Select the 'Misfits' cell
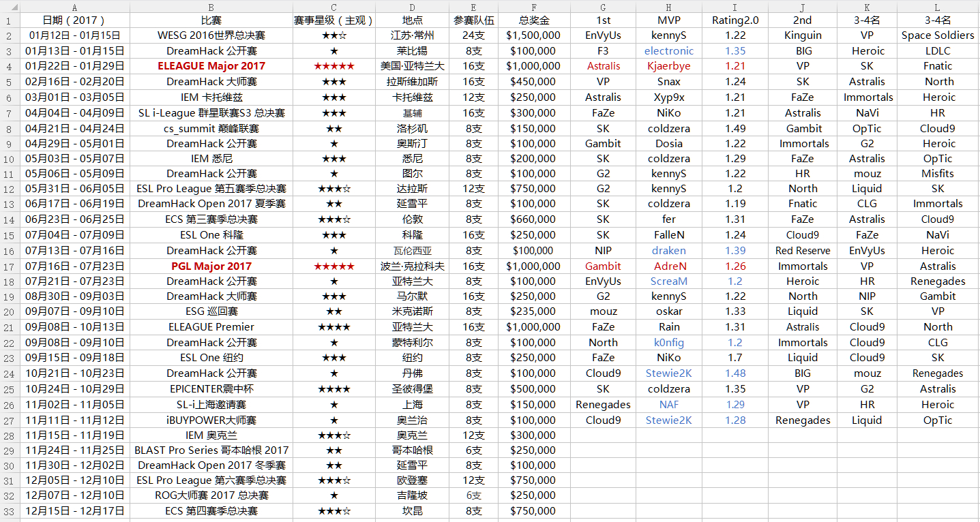This screenshot has height=522, width=980. tap(938, 174)
